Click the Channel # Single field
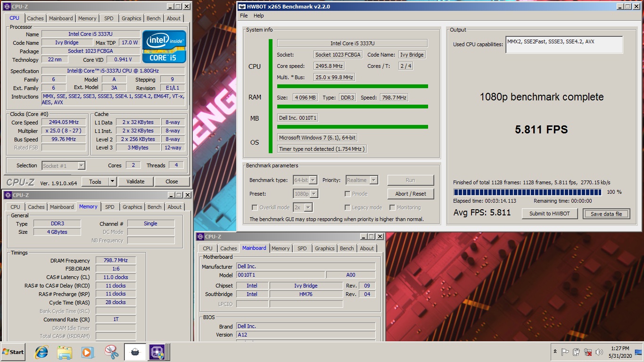 [x=151, y=224]
